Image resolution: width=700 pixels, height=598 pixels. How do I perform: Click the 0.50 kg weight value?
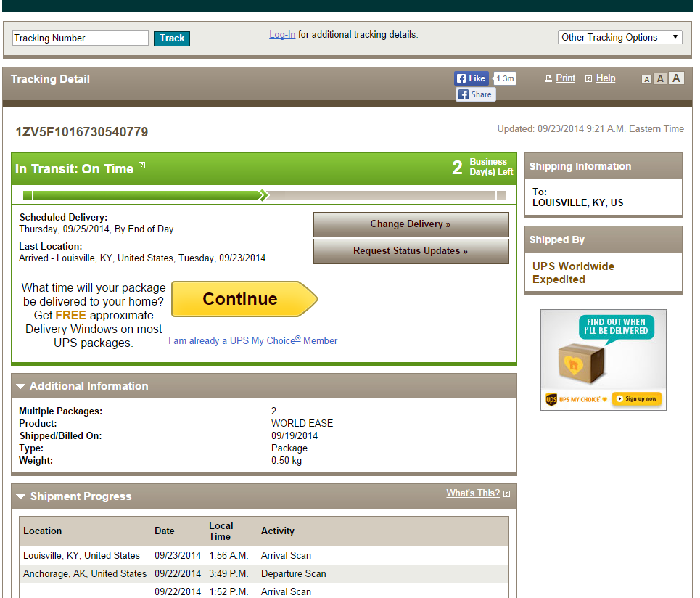[287, 460]
